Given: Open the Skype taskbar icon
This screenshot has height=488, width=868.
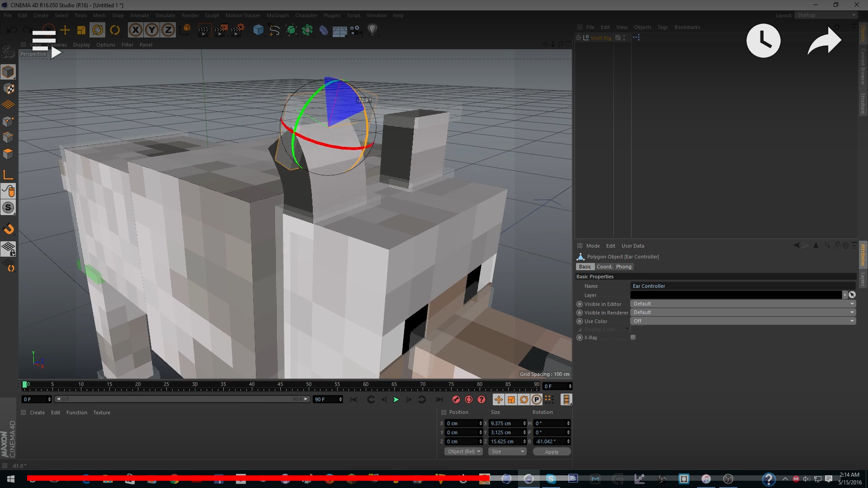Looking at the screenshot, I should point(551,479).
